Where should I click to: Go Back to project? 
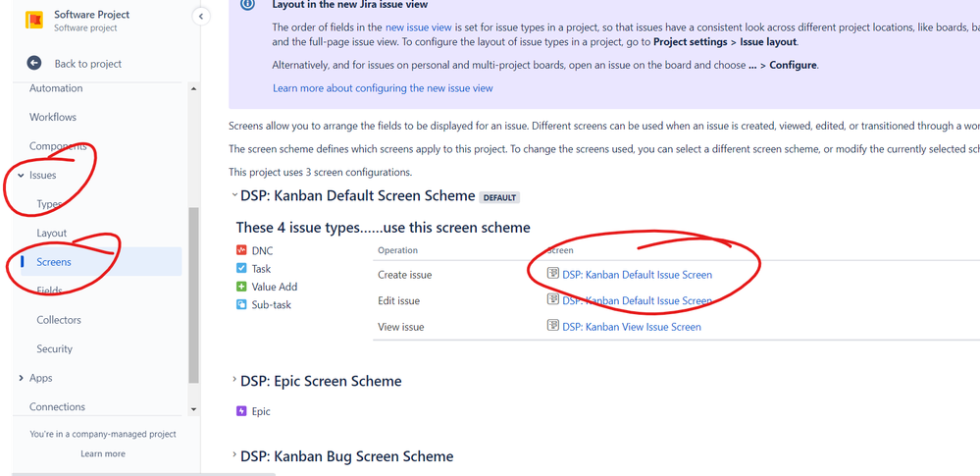pyautogui.click(x=88, y=64)
